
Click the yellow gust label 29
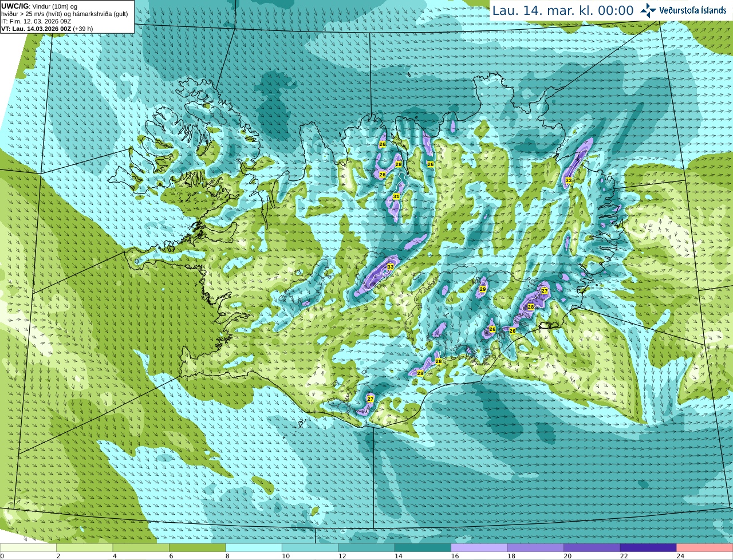[x=482, y=289]
